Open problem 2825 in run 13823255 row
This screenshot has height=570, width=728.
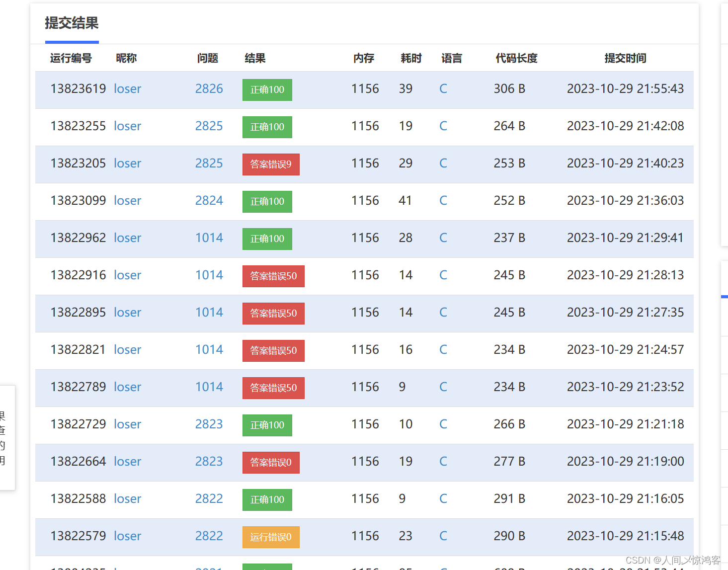coord(209,126)
